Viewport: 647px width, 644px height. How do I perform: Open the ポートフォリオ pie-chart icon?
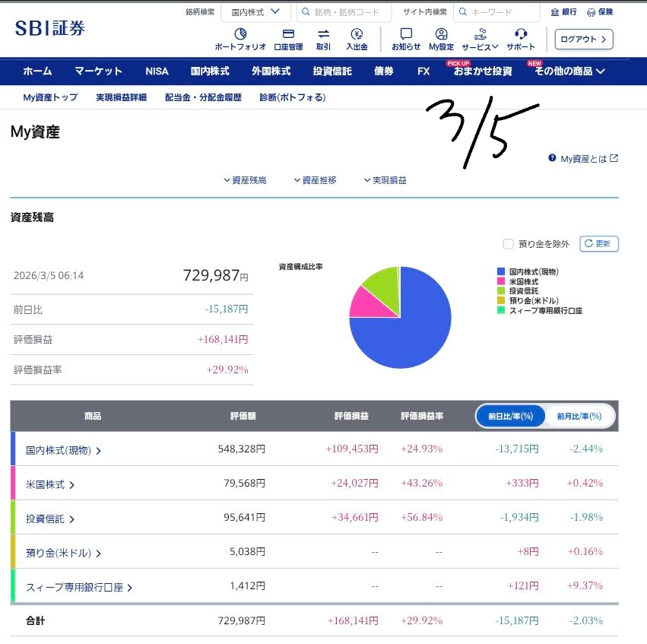241,34
